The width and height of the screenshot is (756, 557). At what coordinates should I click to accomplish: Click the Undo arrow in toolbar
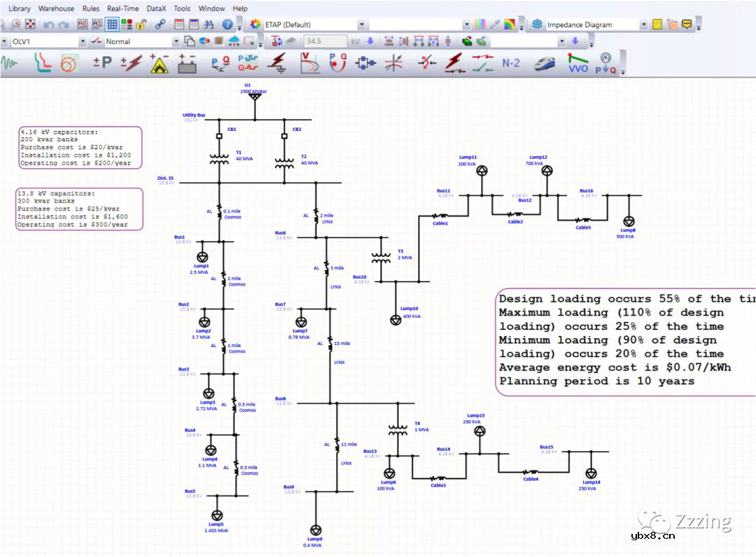point(48,24)
